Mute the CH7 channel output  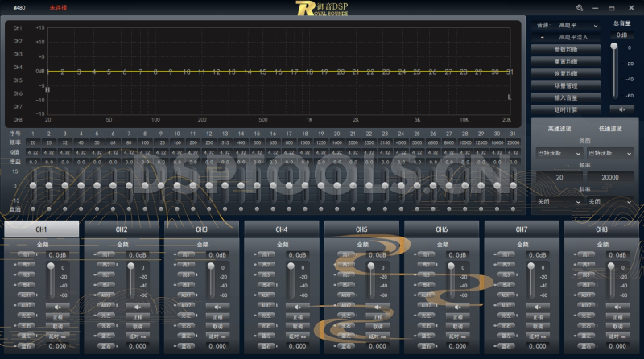coord(538,307)
